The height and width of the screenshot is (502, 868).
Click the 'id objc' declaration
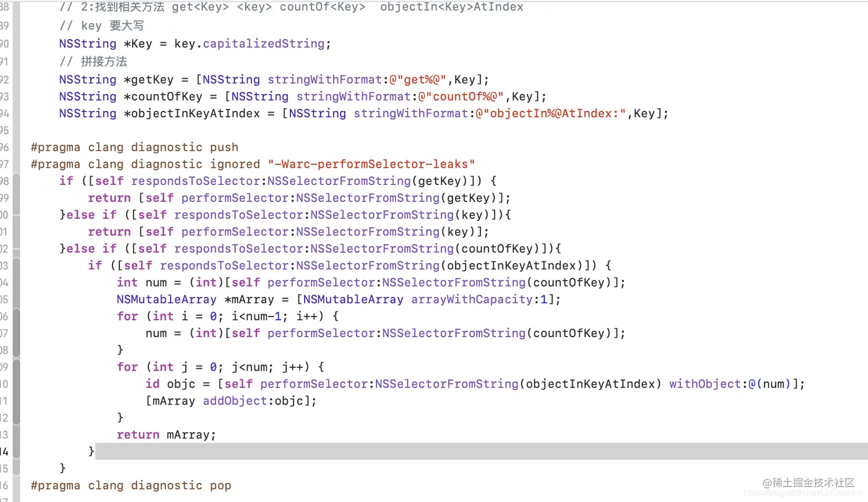[x=170, y=384]
